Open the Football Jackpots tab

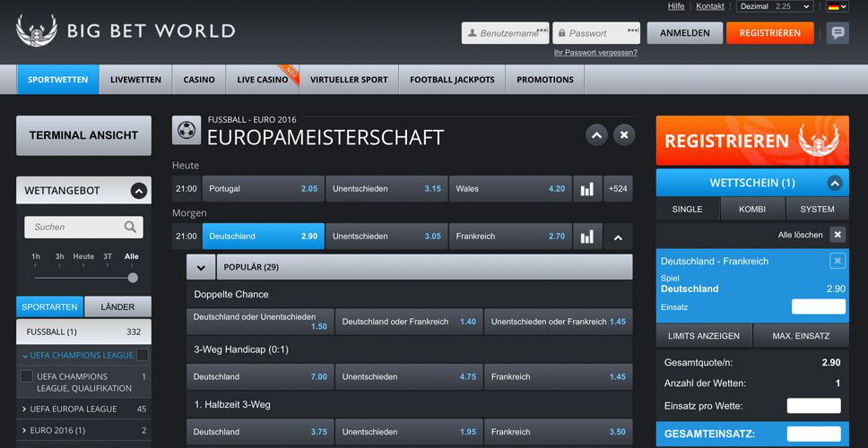(452, 80)
